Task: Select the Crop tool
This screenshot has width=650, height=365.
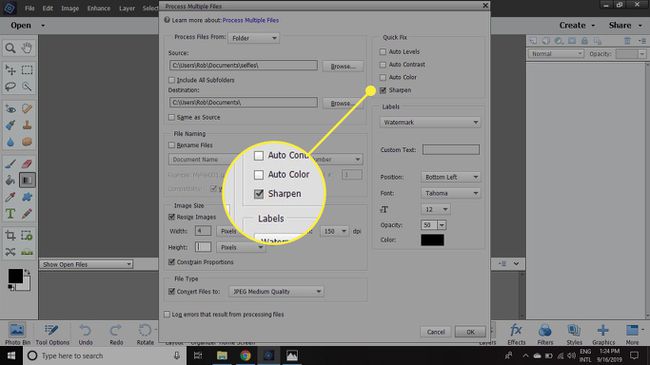Action: click(10, 236)
